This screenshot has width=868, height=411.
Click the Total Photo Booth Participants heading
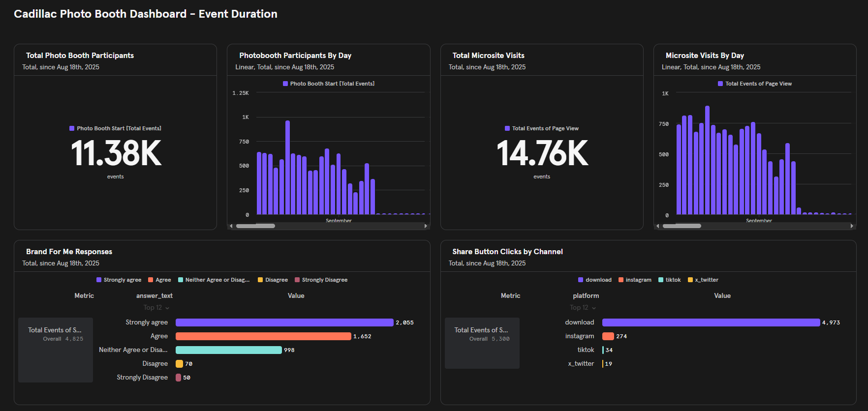(80, 56)
